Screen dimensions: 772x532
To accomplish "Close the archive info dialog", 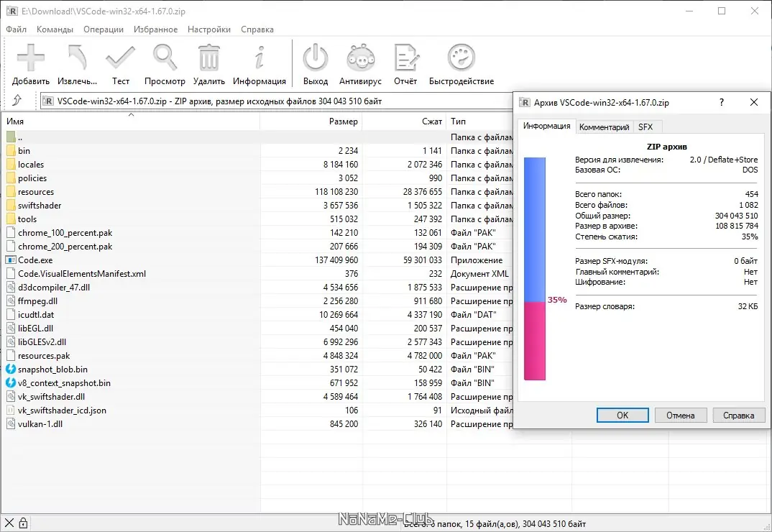I will tap(754, 102).
